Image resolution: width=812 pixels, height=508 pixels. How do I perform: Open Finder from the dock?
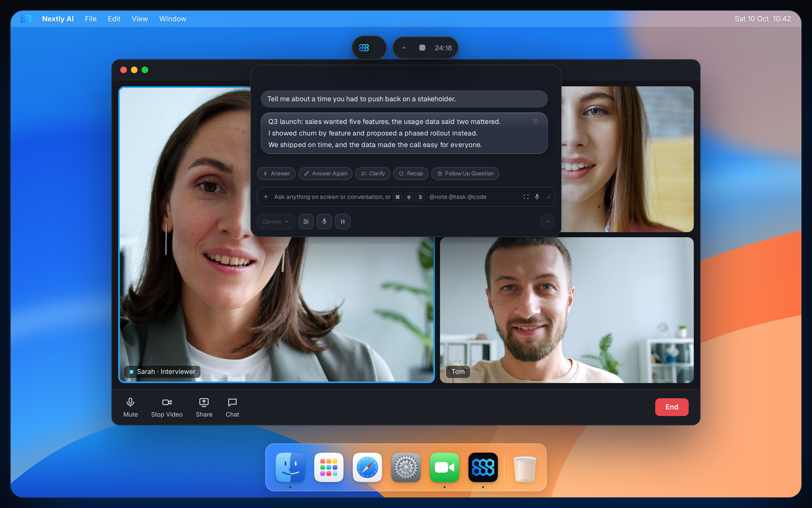290,467
